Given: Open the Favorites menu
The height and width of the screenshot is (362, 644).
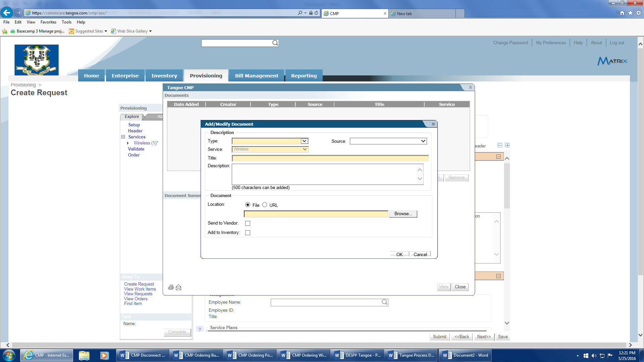Looking at the screenshot, I should click(x=48, y=22).
